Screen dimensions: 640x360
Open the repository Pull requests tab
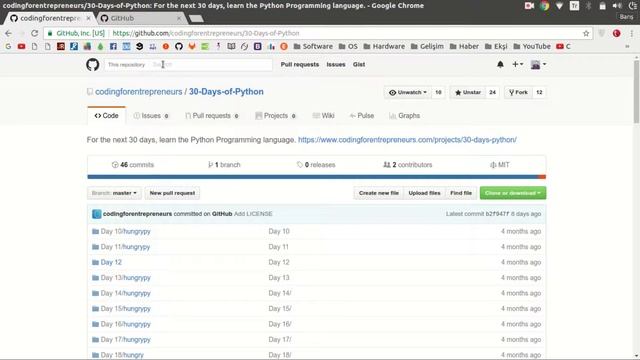click(212, 116)
